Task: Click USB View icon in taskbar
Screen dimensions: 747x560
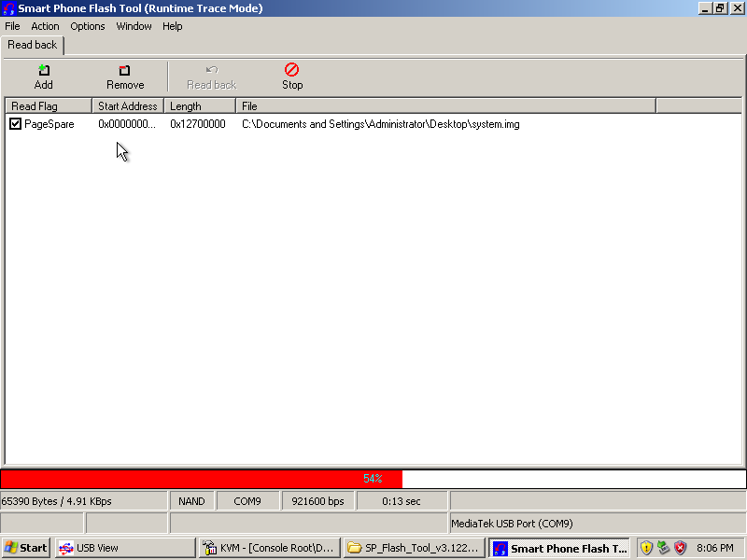Action: pos(65,548)
